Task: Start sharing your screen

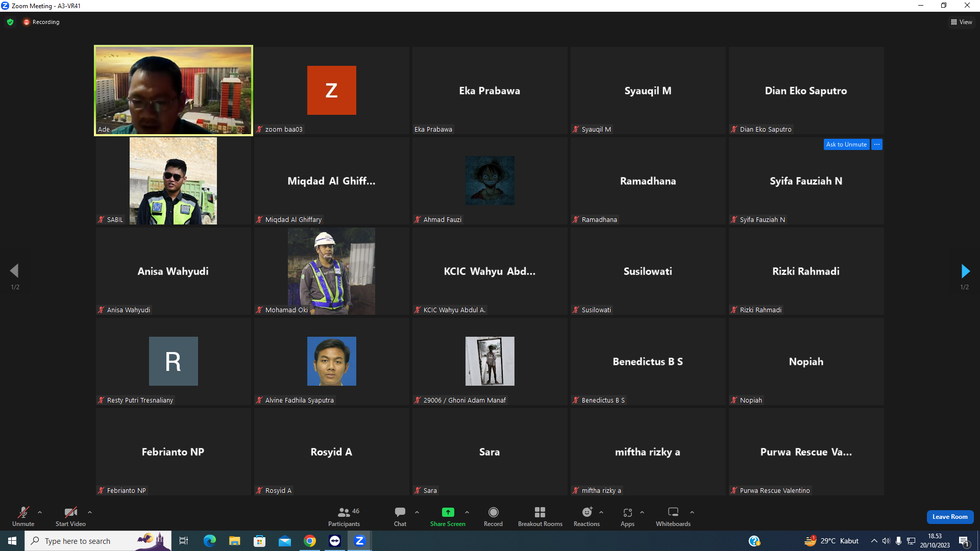Action: click(x=448, y=516)
